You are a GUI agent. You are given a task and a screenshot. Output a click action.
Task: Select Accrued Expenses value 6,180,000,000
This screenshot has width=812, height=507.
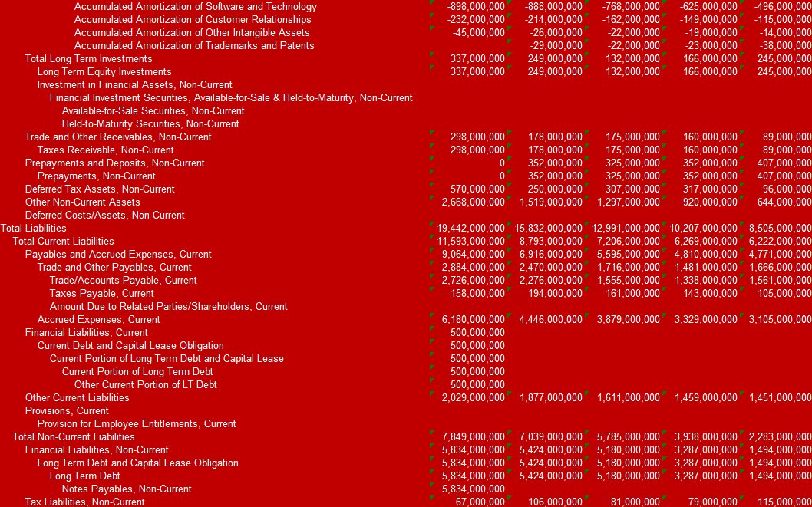pyautogui.click(x=474, y=320)
